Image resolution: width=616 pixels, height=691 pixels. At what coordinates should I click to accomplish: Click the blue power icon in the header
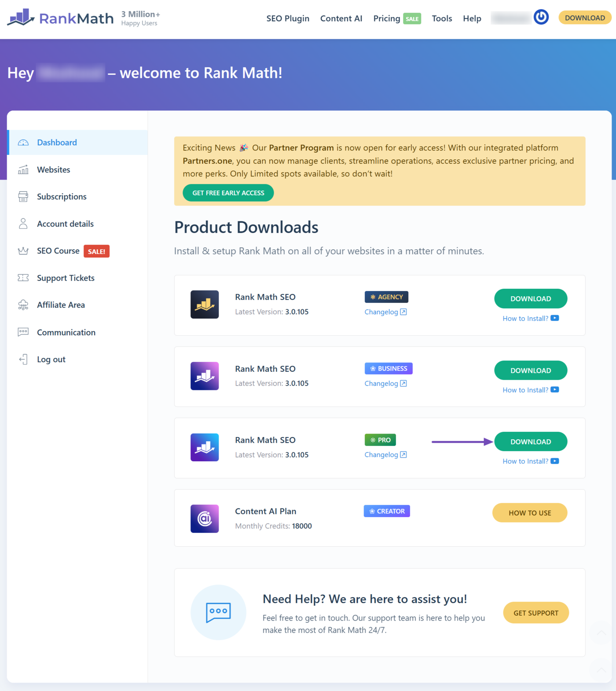tap(541, 17)
